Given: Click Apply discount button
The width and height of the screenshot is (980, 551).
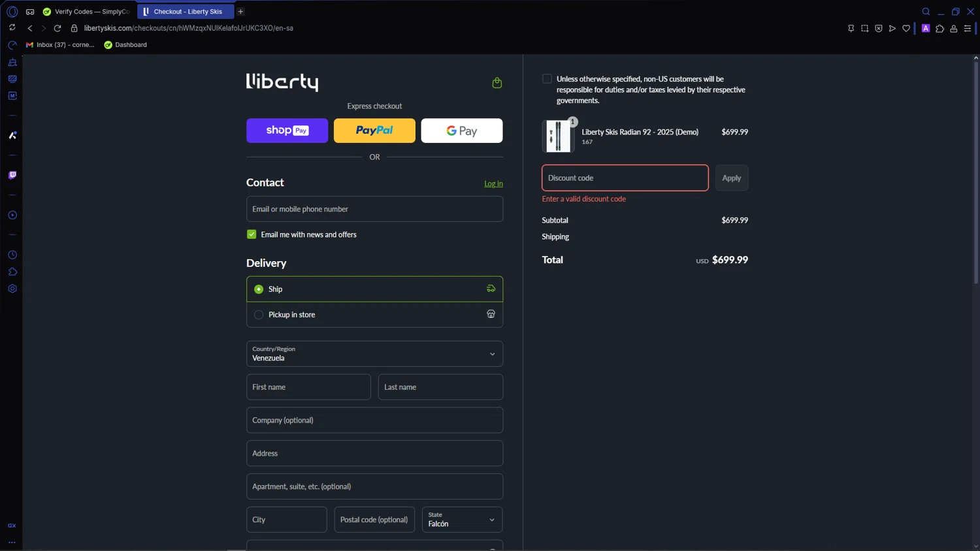Looking at the screenshot, I should point(732,178).
